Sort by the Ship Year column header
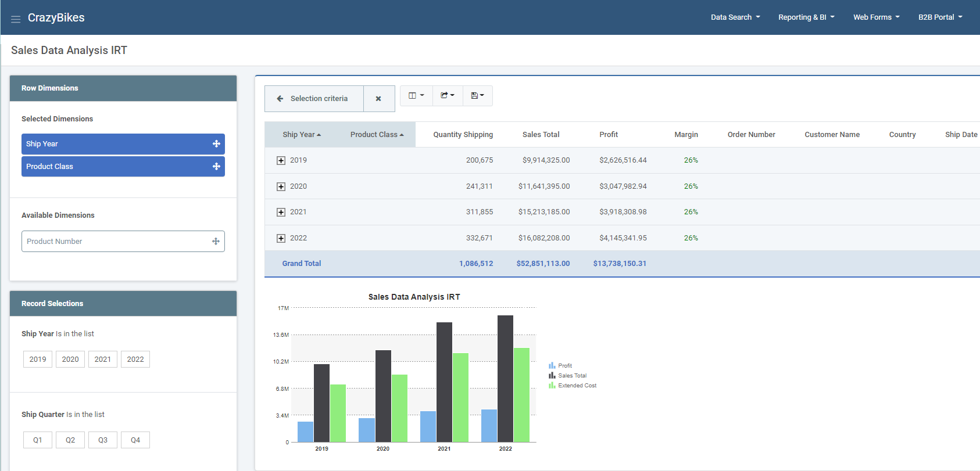 [302, 135]
